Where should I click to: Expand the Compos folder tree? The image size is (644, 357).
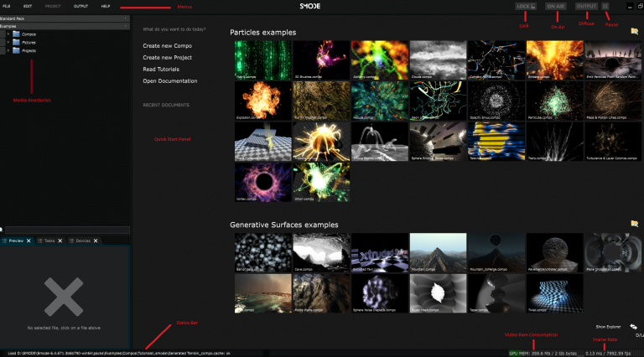pos(8,34)
